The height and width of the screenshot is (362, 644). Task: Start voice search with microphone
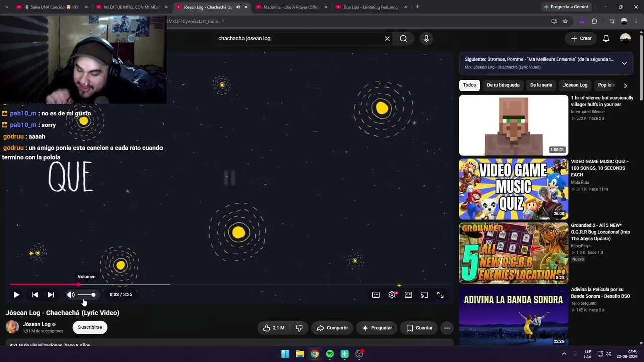pos(426,38)
